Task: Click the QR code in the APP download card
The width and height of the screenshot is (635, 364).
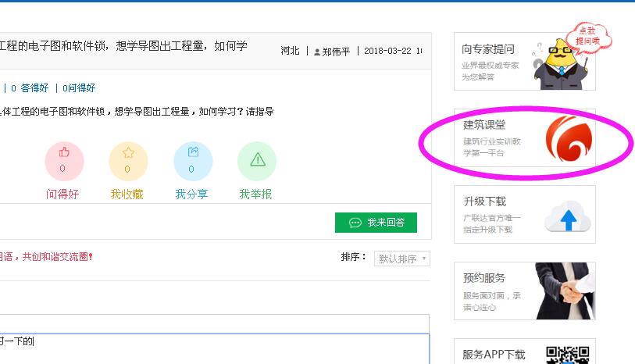Action: [567, 355]
